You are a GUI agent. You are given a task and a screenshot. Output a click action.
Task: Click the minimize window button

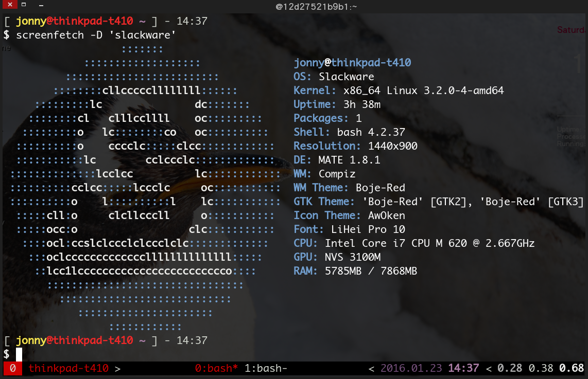tap(41, 5)
